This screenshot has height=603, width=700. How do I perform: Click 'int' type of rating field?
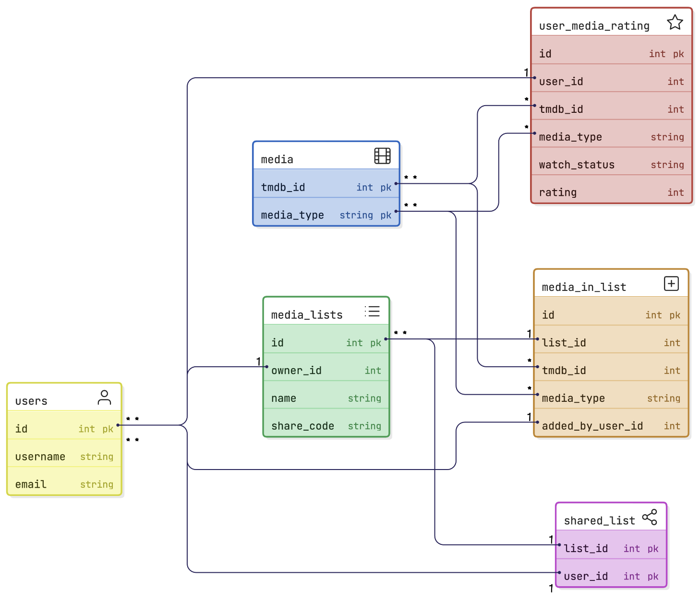pyautogui.click(x=676, y=193)
